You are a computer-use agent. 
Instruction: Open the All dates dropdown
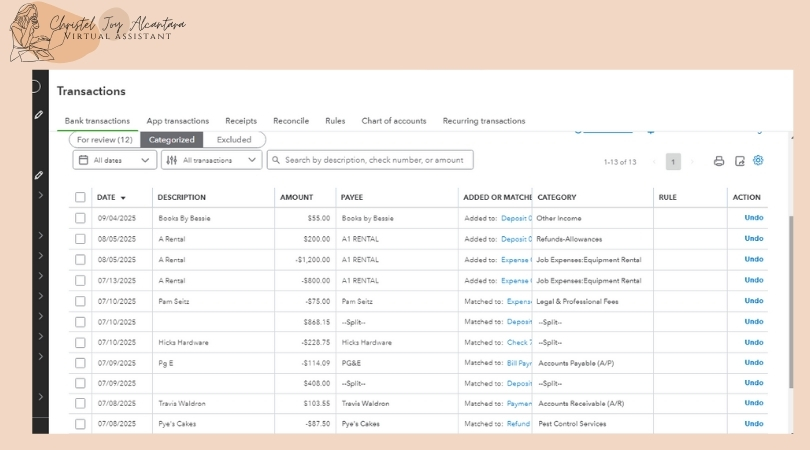point(114,160)
